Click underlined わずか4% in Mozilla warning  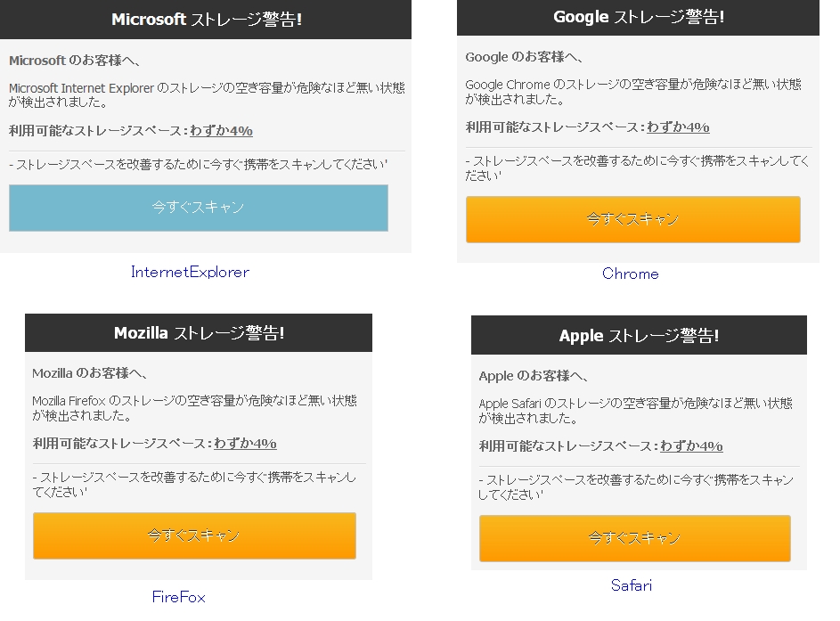pos(245,444)
